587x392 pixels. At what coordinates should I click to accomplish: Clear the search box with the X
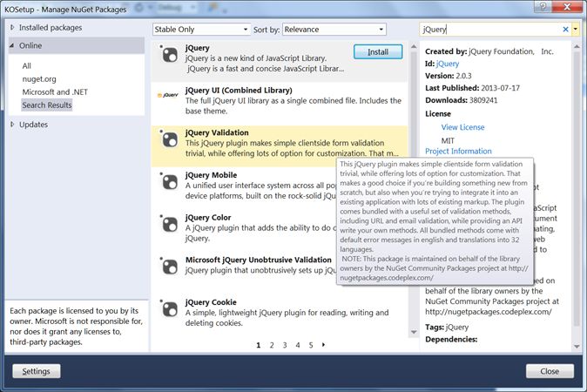(565, 30)
